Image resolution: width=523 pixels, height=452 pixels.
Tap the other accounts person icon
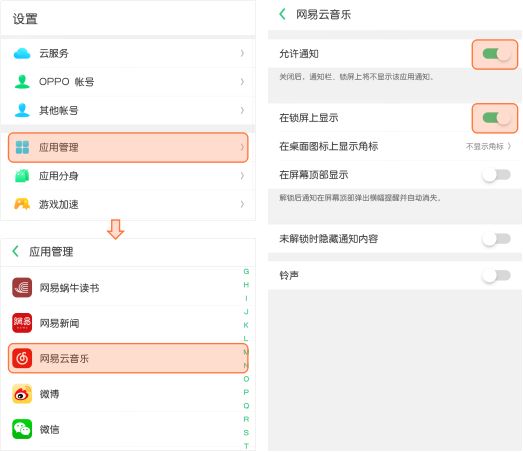point(22,110)
